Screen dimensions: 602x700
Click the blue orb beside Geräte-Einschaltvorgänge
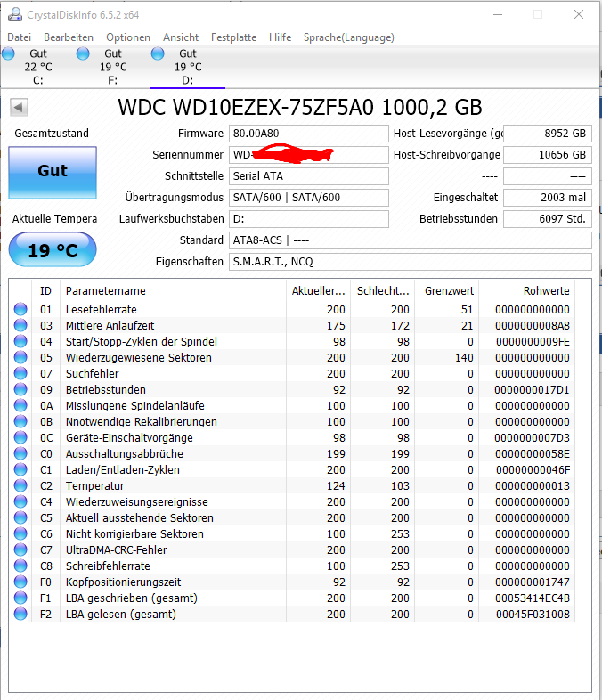(20, 437)
